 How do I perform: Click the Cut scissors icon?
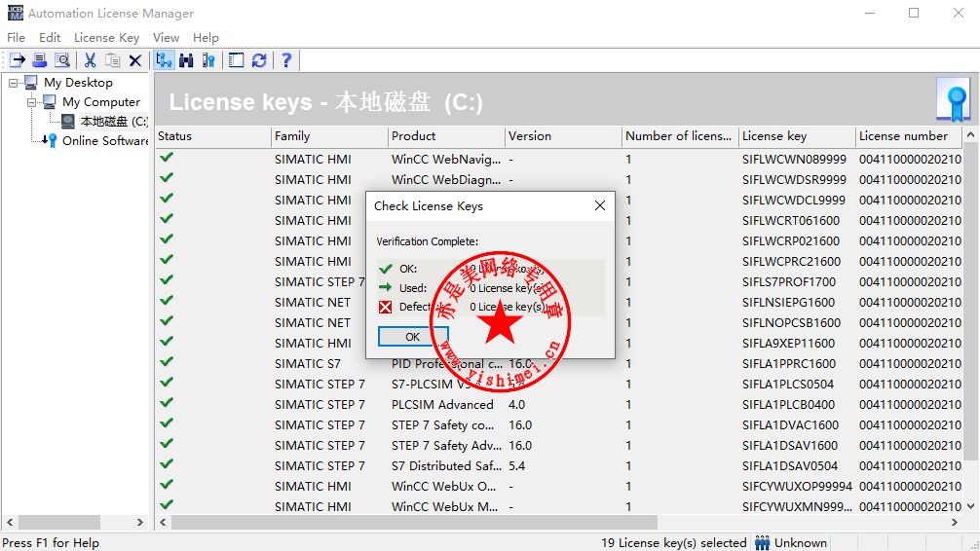[x=90, y=60]
